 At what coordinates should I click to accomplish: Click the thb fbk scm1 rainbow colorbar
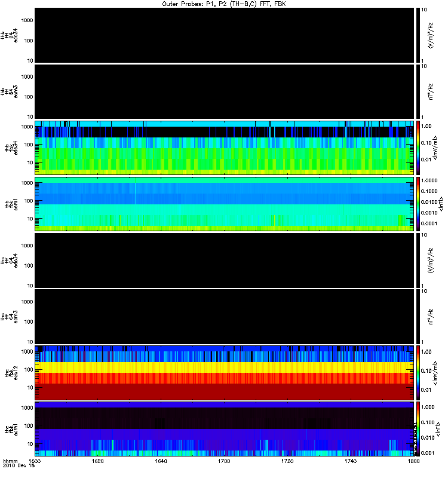coord(418,204)
